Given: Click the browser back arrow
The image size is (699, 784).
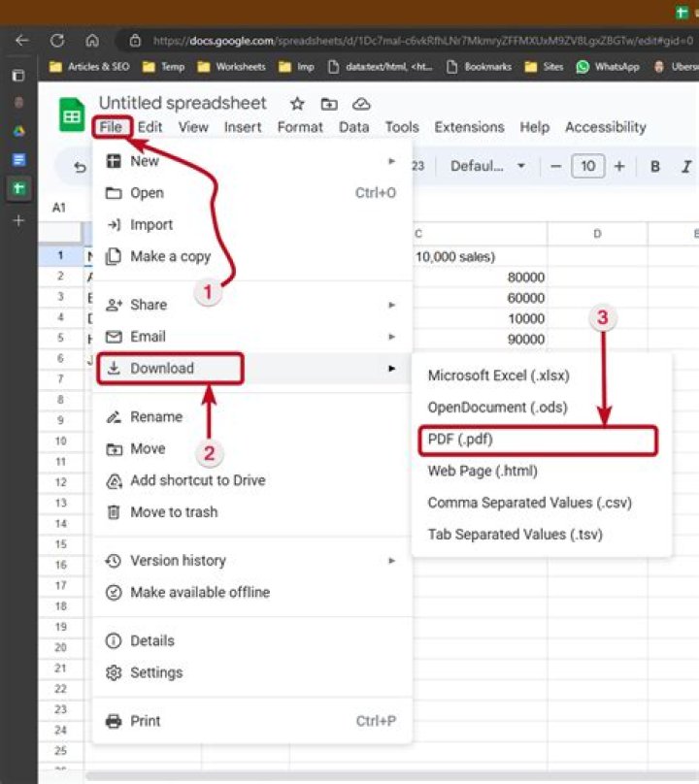Looking at the screenshot, I should click(22, 41).
